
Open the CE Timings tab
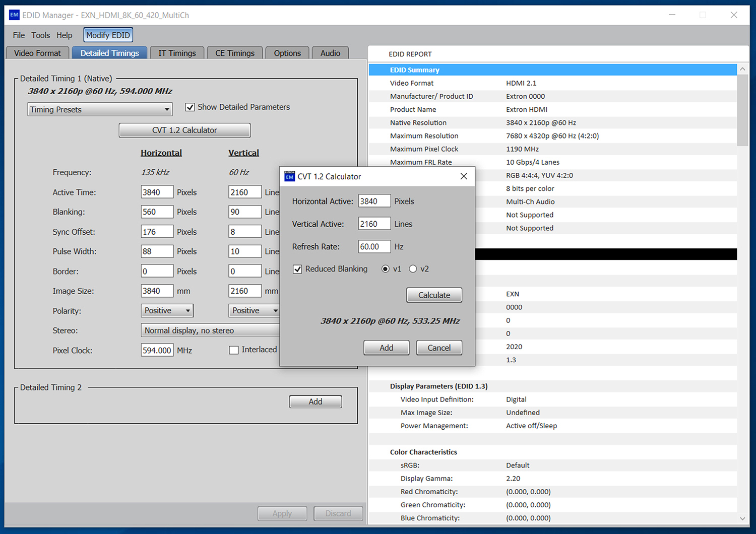coord(235,53)
